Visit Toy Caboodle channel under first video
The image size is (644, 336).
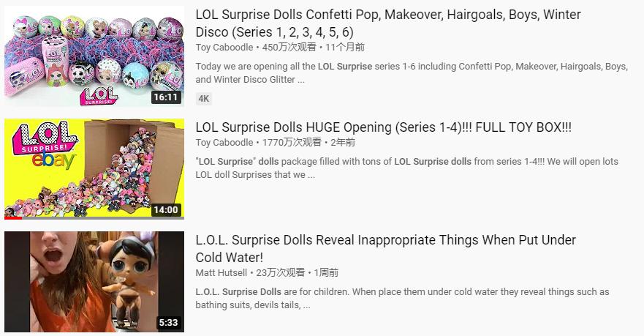[x=224, y=48]
